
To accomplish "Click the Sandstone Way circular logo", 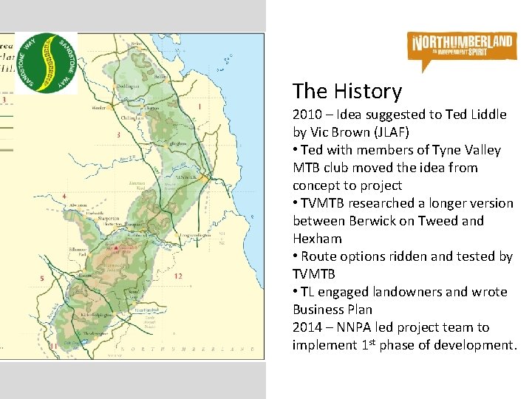I will [47, 63].
